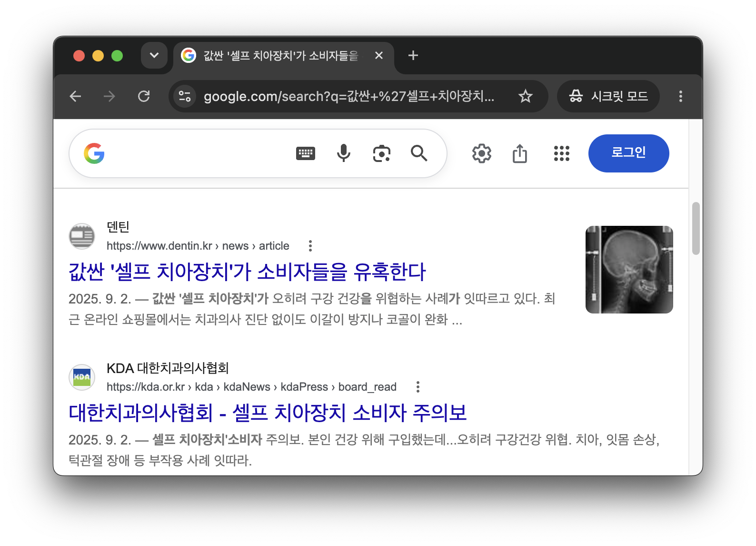Open a new tab
Screen dimensions: 756x546
(413, 56)
